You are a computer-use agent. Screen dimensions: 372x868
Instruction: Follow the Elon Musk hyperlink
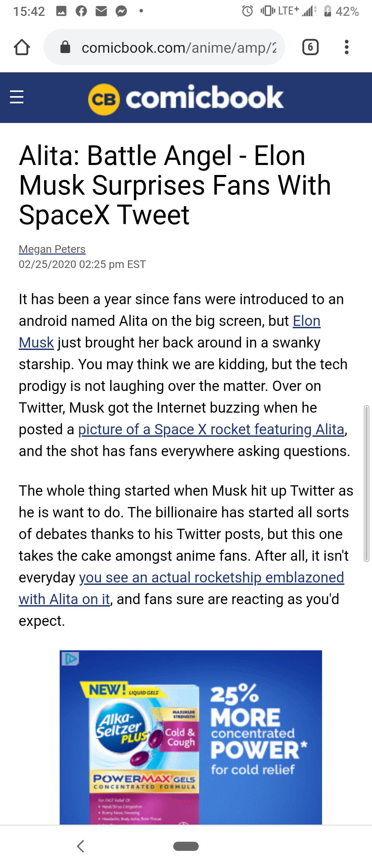[306, 321]
